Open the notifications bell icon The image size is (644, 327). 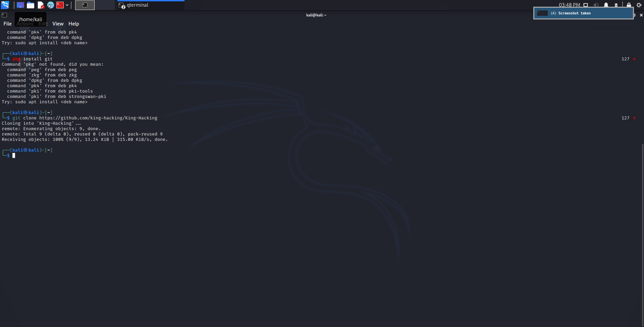(x=606, y=5)
